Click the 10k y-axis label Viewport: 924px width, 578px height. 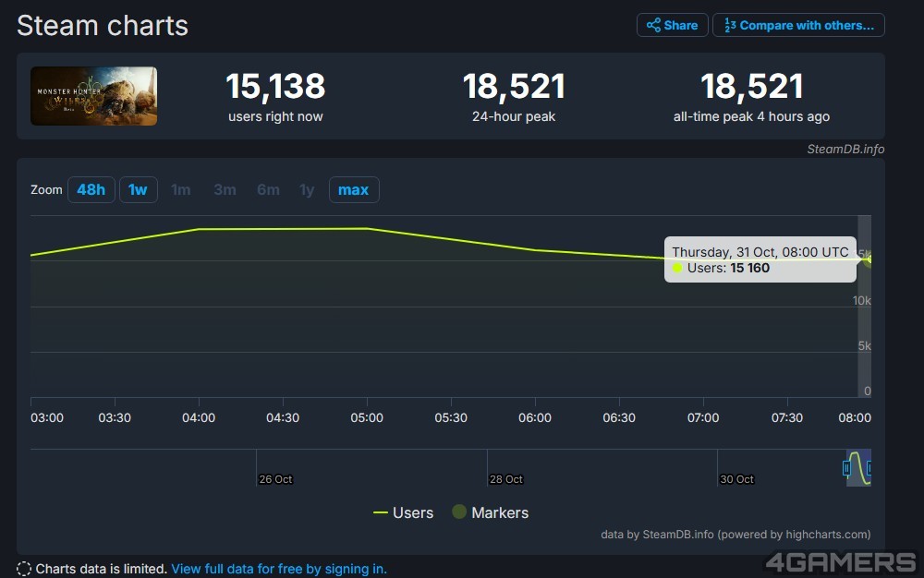click(x=861, y=300)
